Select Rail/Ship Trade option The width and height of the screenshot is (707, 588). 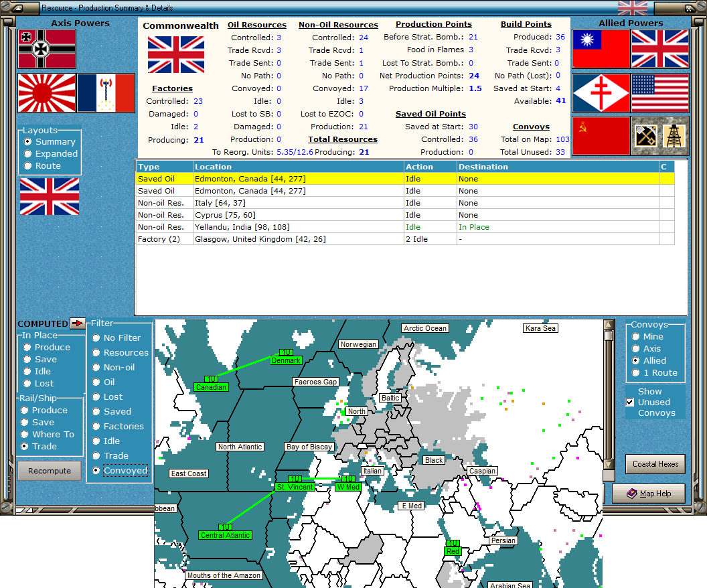39,447
